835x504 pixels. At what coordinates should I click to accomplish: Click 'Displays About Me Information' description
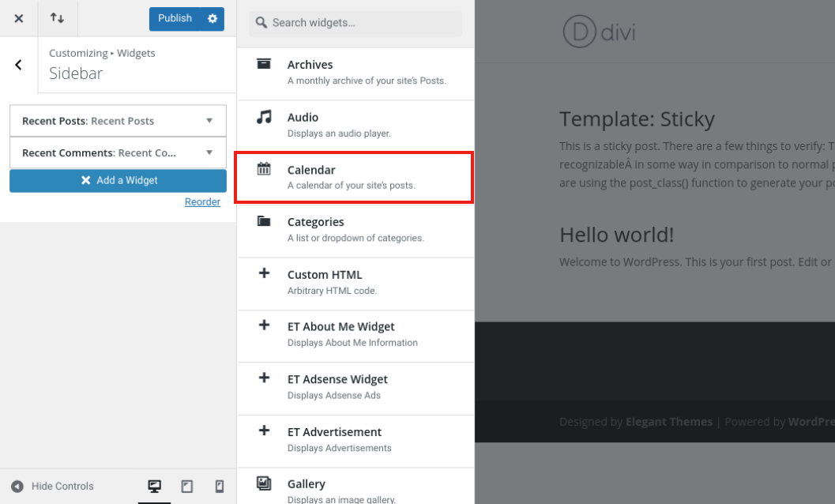[352, 343]
